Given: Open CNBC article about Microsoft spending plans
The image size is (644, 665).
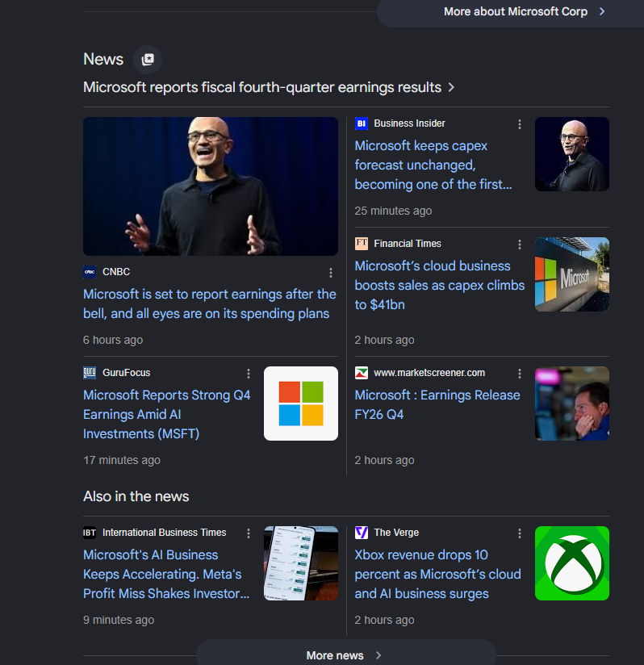Looking at the screenshot, I should (x=210, y=304).
